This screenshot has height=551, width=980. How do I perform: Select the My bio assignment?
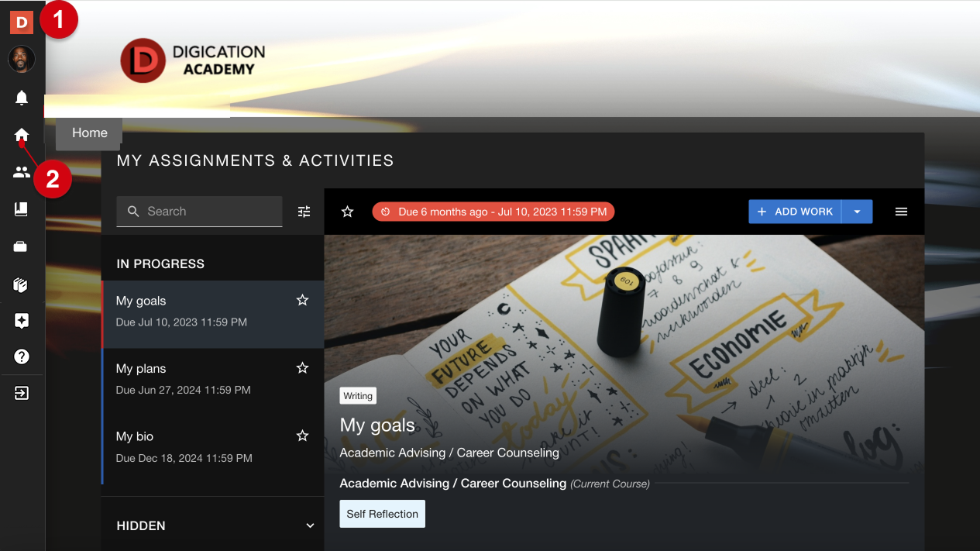pyautogui.click(x=201, y=446)
